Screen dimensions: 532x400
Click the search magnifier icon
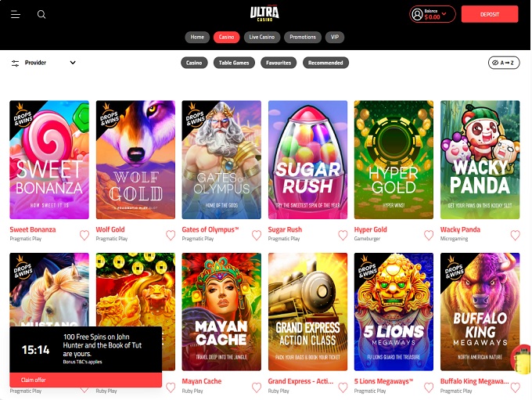point(41,14)
